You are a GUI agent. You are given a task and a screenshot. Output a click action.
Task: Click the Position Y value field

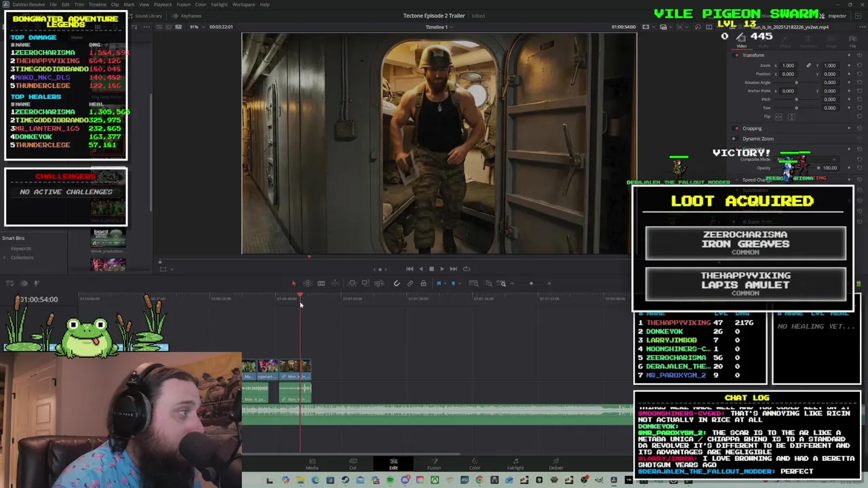pos(830,74)
